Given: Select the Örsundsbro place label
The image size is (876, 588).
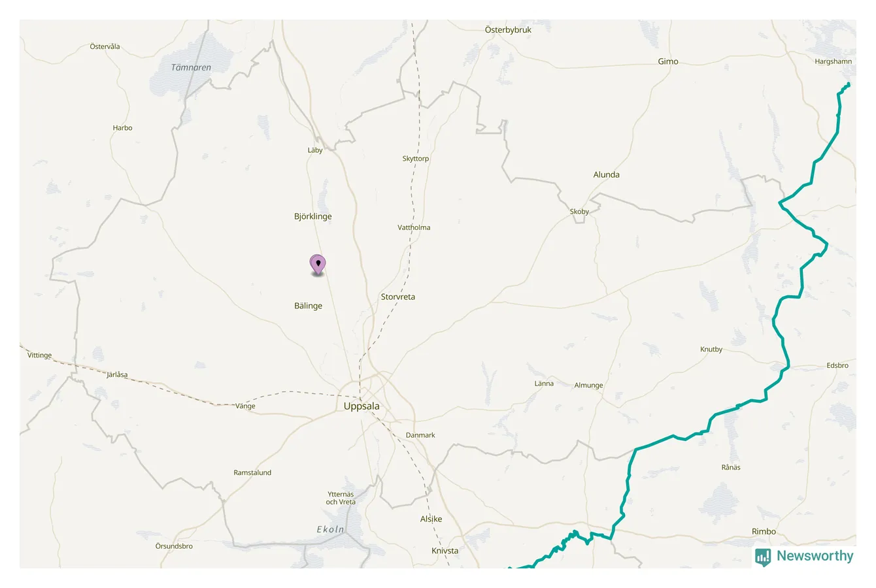Looking at the screenshot, I should [174, 546].
